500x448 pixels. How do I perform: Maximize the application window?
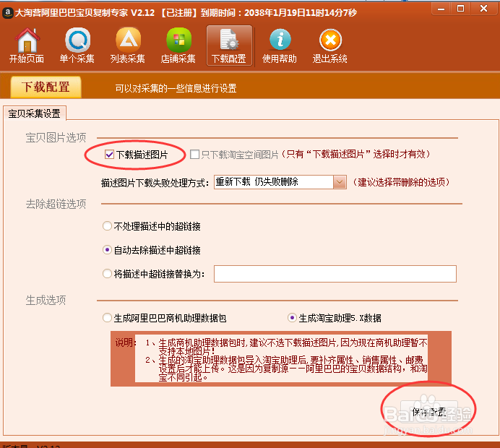pos(460,9)
